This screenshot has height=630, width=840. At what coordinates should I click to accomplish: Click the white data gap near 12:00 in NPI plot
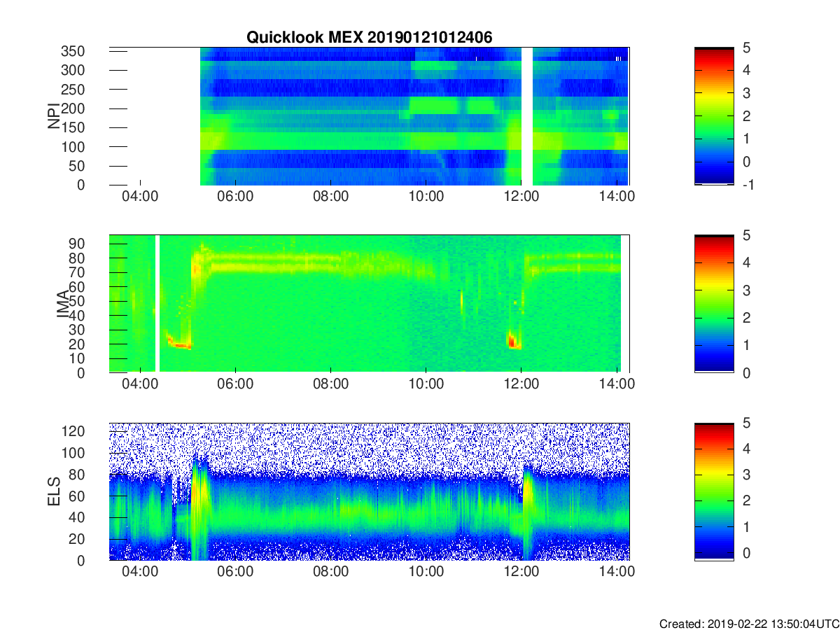tap(527, 116)
